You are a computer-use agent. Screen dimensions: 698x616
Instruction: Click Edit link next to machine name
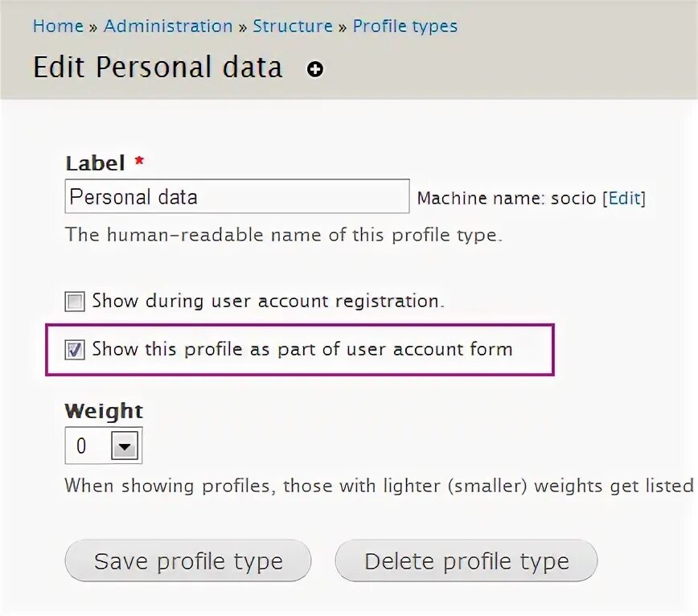[x=624, y=199]
